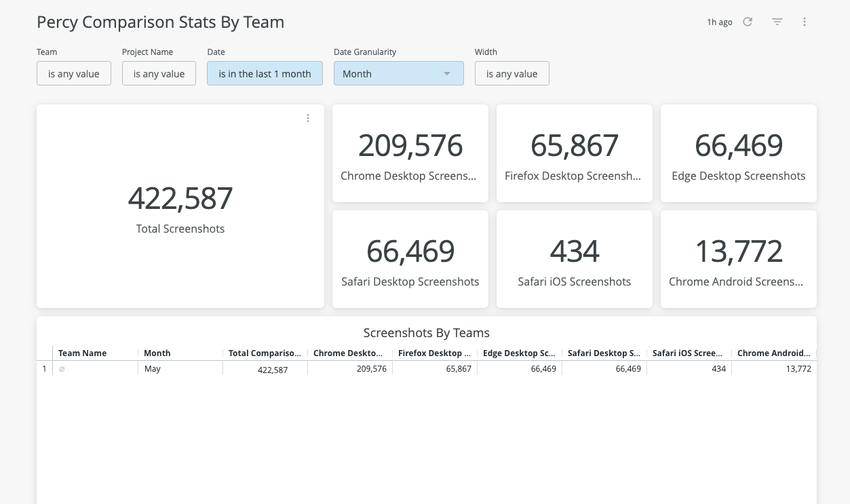Screen dimensions: 850x504
Task: Sort the table by Month column
Action: tap(157, 353)
